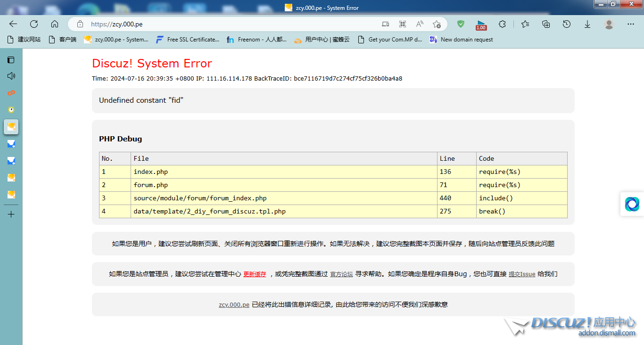The image size is (644, 345).
Task: Click the 提交Issue link
Action: coord(522,274)
